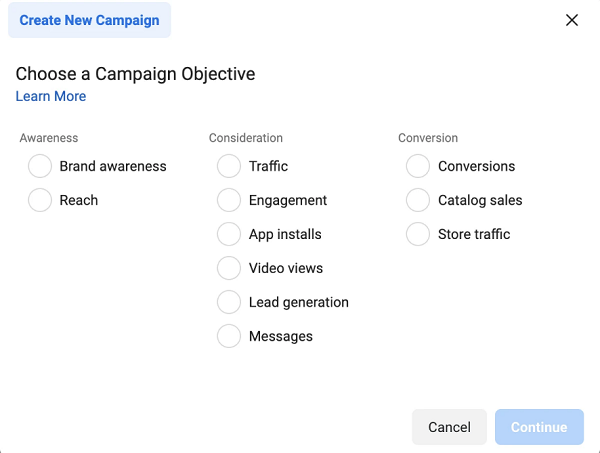The image size is (600, 453).
Task: Select the Brand awareness objective
Action: (40, 166)
